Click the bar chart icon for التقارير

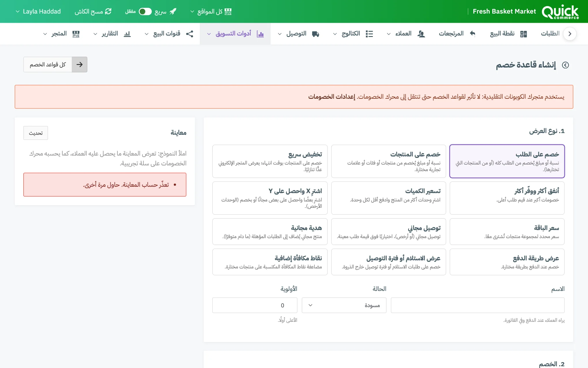point(127,34)
